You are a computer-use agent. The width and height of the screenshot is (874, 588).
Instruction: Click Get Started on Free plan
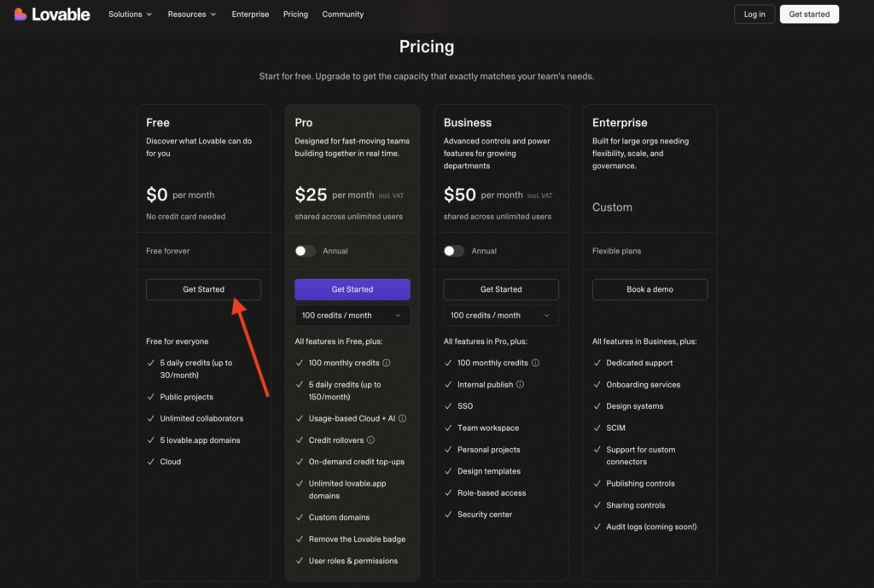click(203, 289)
